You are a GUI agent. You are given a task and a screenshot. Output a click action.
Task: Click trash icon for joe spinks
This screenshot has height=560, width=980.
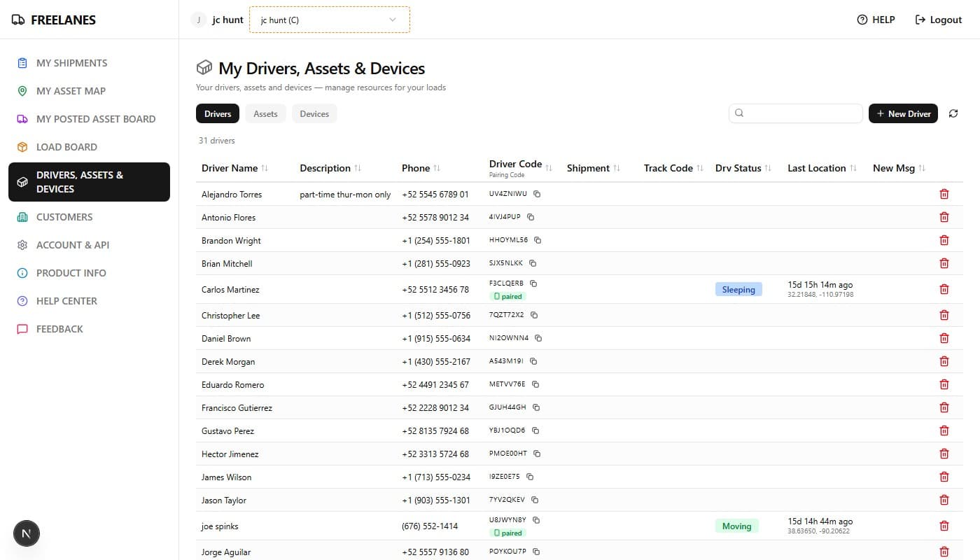[x=944, y=526]
